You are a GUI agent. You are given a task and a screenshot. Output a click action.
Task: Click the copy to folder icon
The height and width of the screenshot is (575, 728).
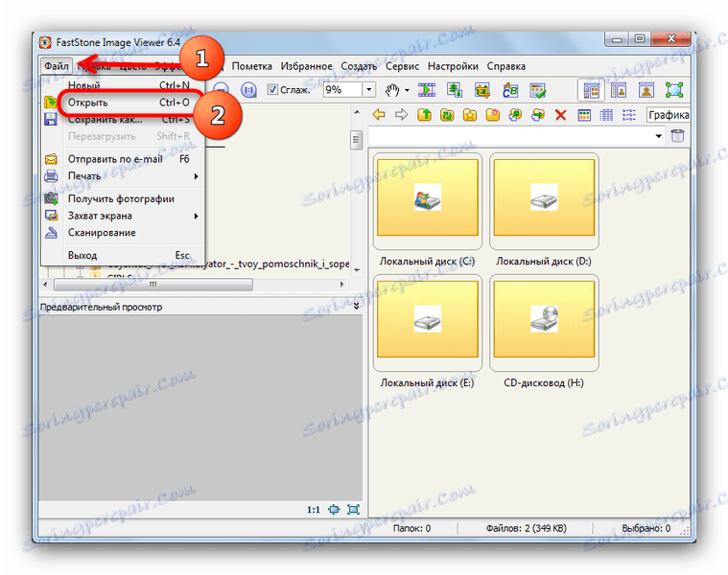tap(515, 115)
